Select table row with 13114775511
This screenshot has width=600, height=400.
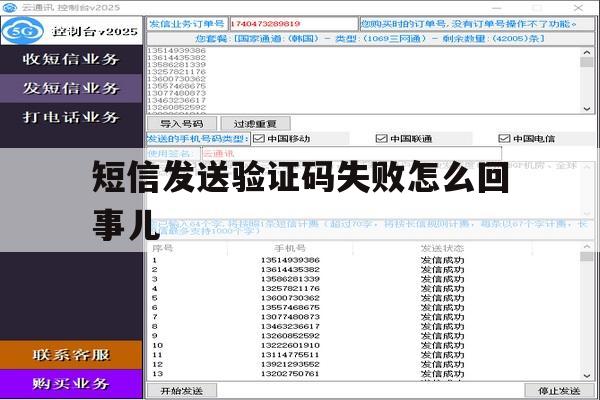click(x=364, y=355)
